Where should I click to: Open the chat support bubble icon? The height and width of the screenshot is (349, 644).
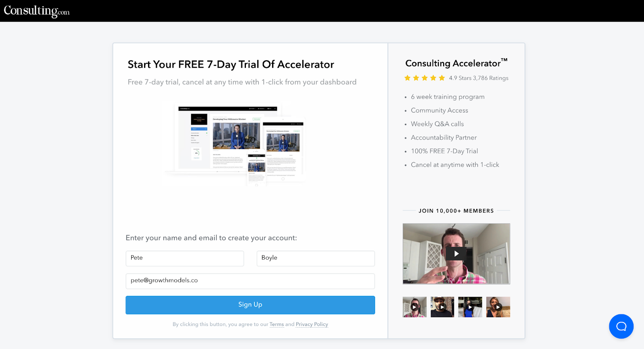[621, 326]
